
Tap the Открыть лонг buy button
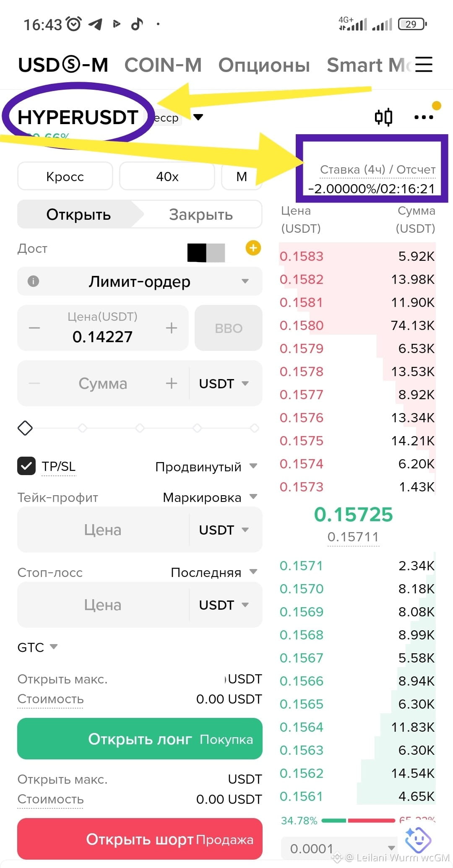pos(140,739)
